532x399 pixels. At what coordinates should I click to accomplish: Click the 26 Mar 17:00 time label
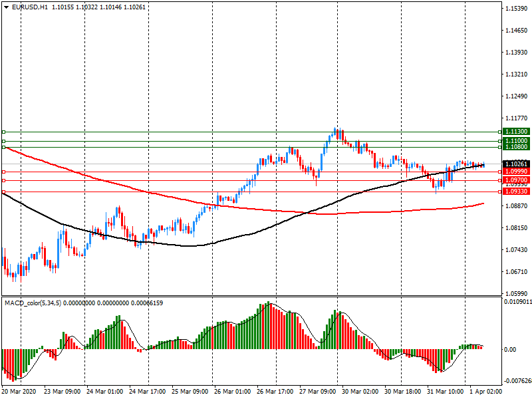(x=275, y=392)
